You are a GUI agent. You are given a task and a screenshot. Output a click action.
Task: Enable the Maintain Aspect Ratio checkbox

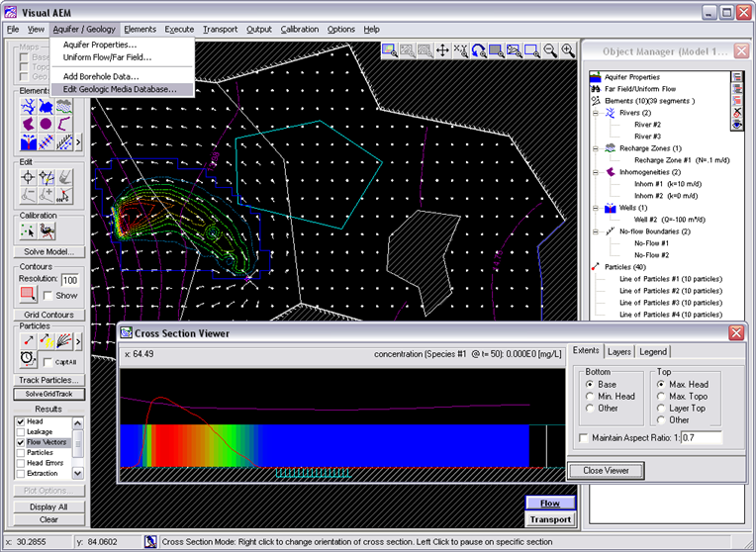(584, 438)
